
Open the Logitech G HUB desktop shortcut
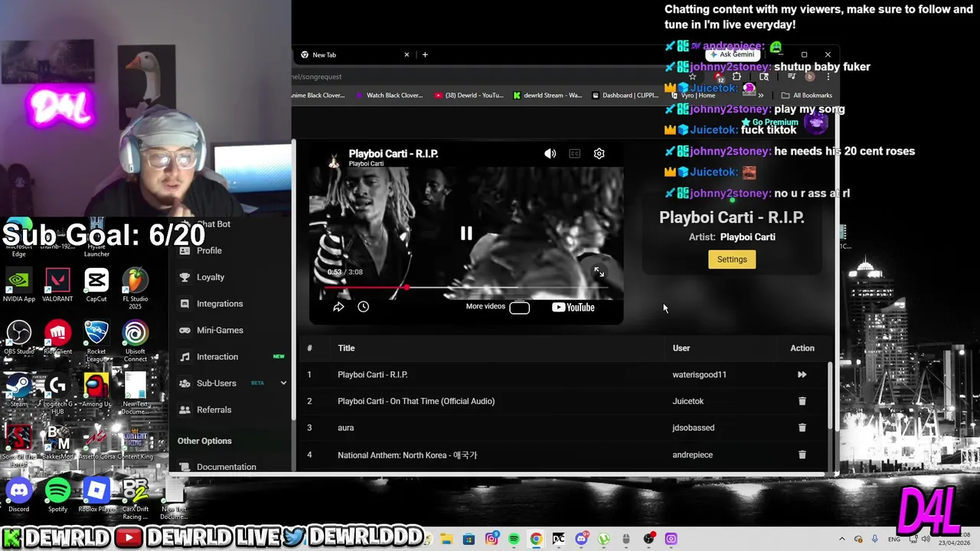click(x=57, y=394)
